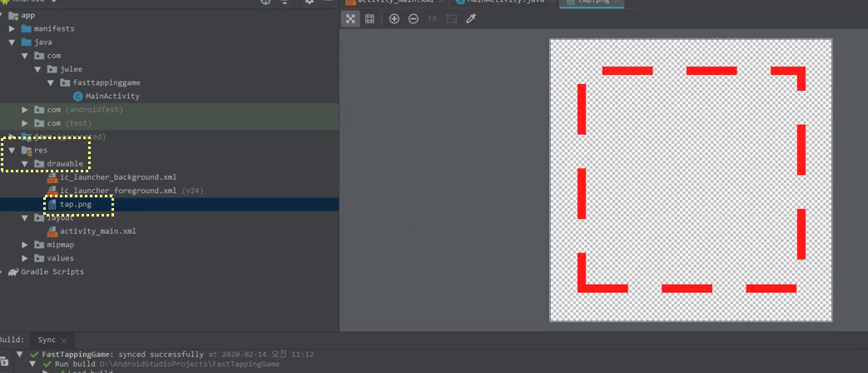
Task: Click the activity_main.xml file icon in tree
Action: coord(52,231)
